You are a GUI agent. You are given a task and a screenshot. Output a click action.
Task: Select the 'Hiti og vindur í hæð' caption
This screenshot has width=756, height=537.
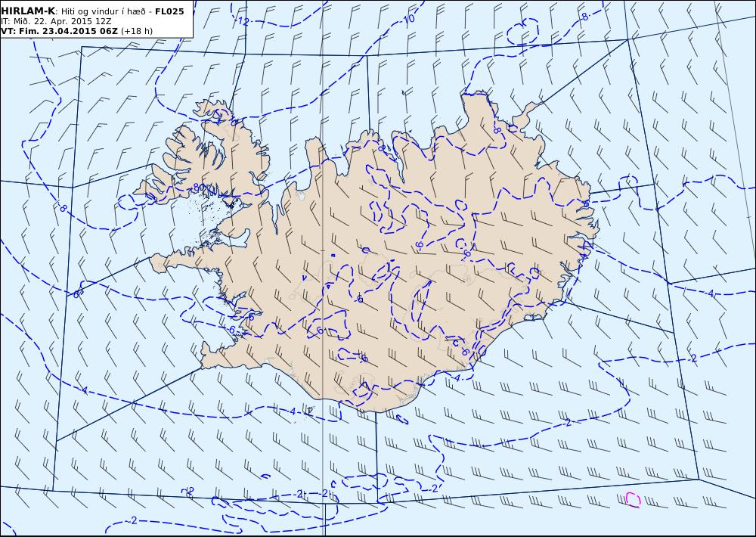click(103, 11)
